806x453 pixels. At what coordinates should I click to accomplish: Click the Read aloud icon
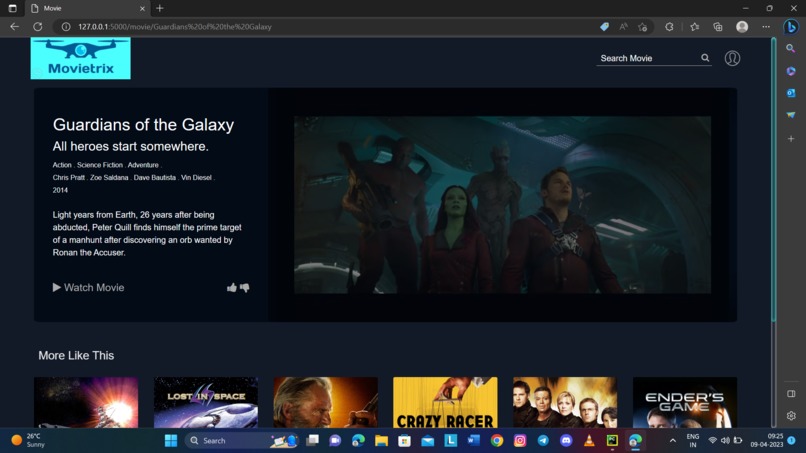pyautogui.click(x=624, y=27)
